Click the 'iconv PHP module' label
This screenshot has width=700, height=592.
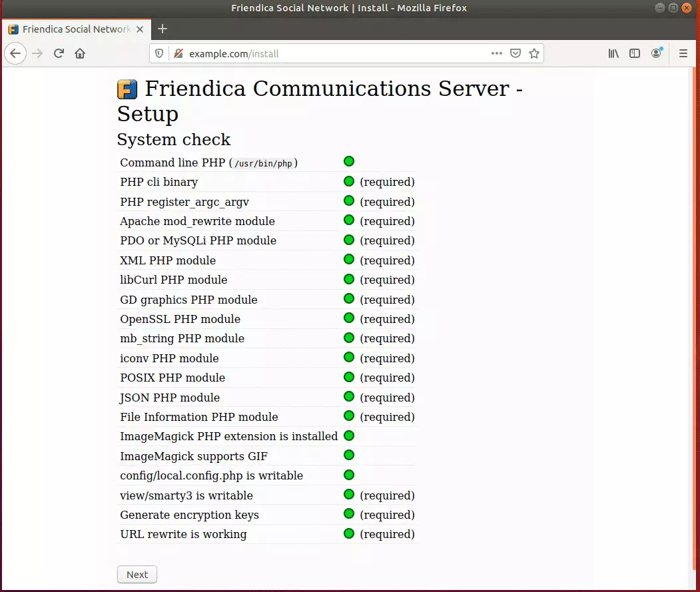point(169,358)
